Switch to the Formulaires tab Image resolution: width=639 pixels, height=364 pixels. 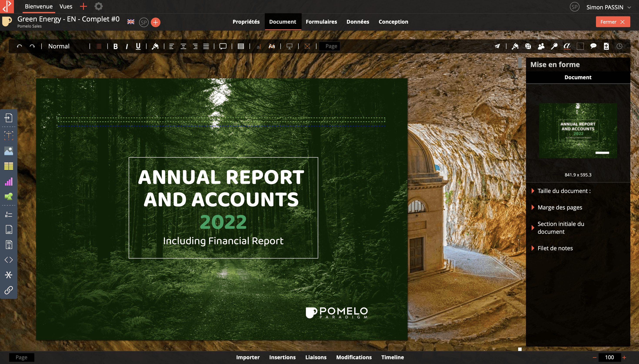pos(321,22)
